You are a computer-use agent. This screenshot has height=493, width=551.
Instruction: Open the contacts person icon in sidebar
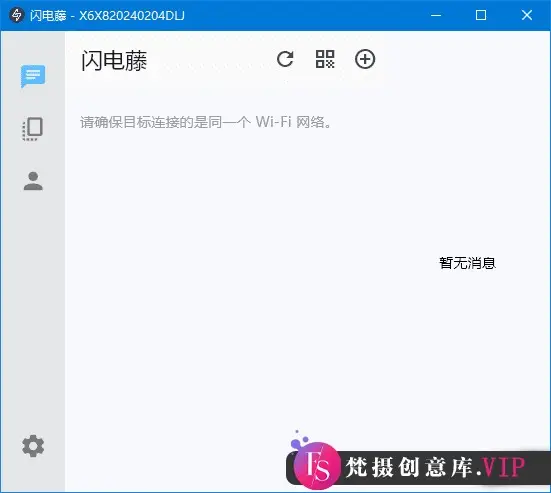[x=33, y=181]
